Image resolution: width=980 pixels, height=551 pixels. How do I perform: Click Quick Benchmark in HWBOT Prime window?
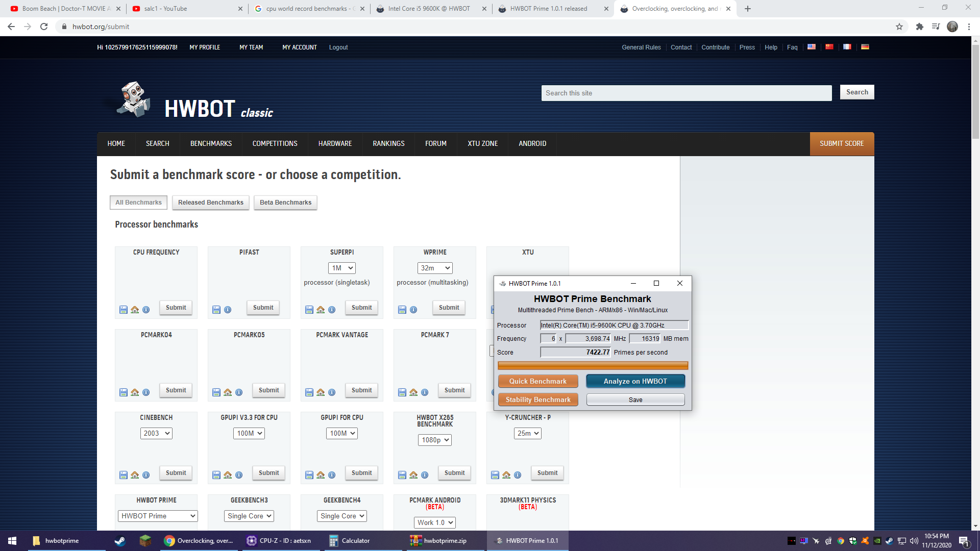(538, 381)
